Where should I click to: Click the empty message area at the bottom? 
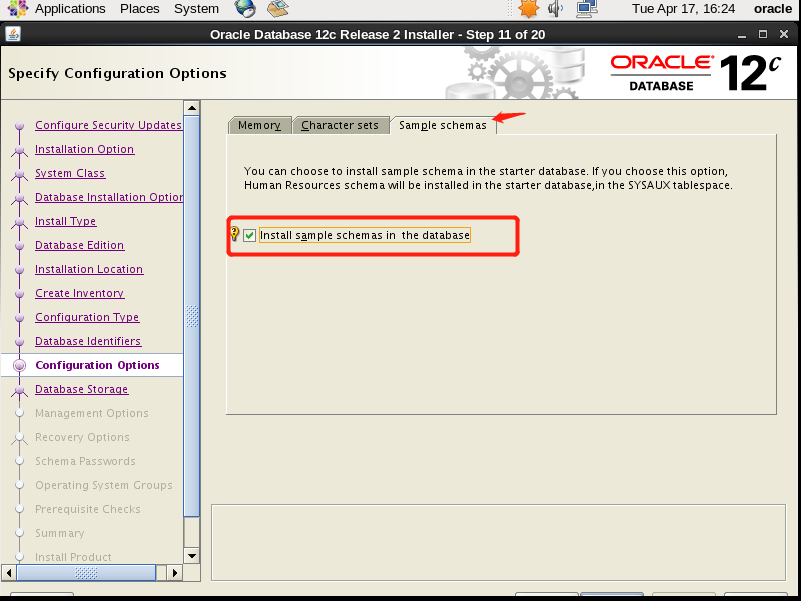[x=498, y=543]
